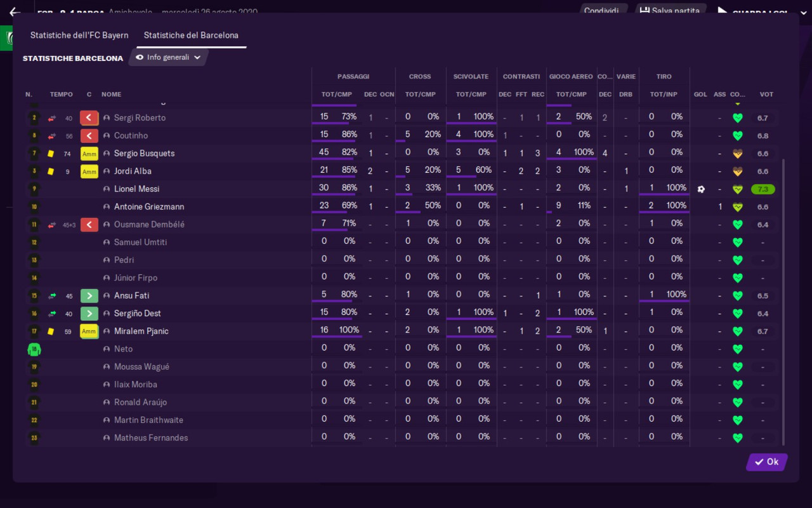812x508 pixels.
Task: Click Antoine Griezmann's condition heart icon
Action: pyautogui.click(x=737, y=207)
